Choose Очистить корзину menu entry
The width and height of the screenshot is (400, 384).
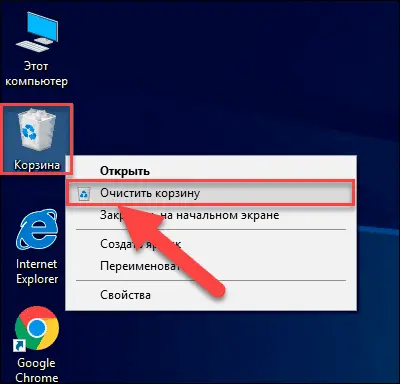[211, 193]
